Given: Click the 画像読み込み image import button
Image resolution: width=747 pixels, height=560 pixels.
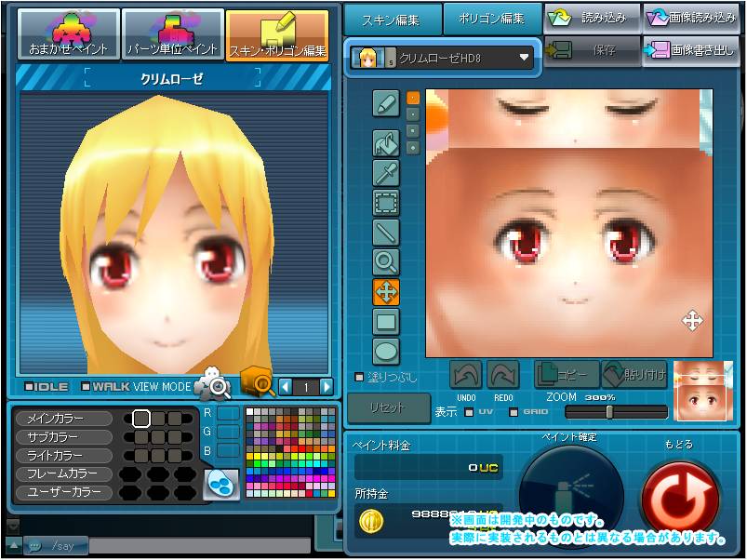Looking at the screenshot, I should 691,18.
